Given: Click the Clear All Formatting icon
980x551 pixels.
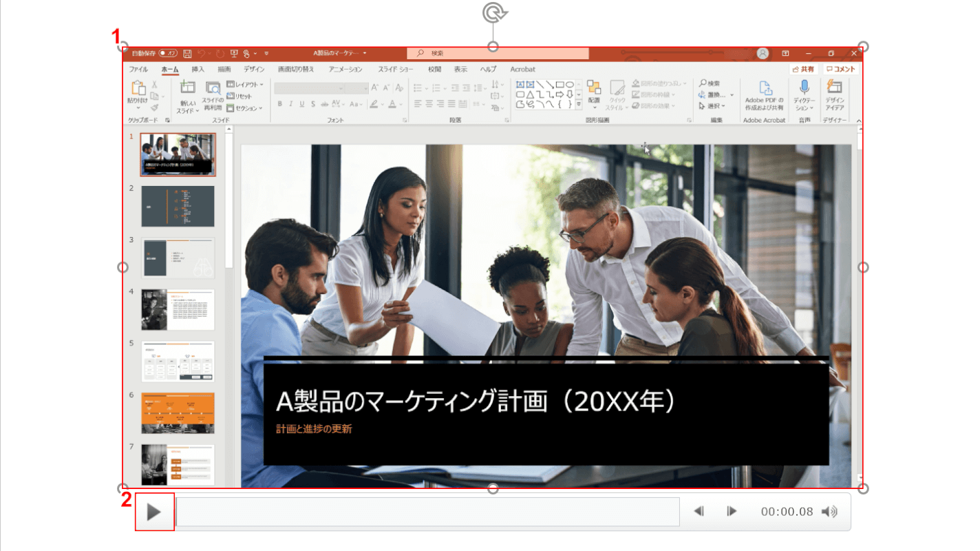Looking at the screenshot, I should coord(398,88).
